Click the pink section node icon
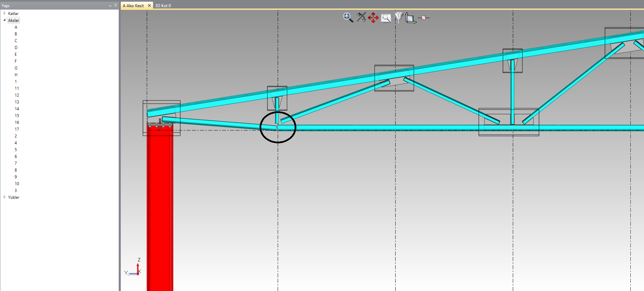The image size is (644, 291). (424, 18)
